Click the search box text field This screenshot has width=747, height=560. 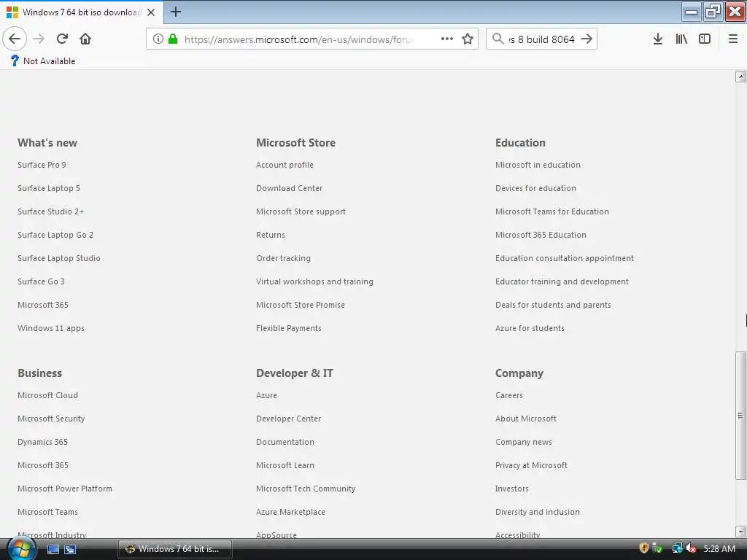[x=541, y=39]
